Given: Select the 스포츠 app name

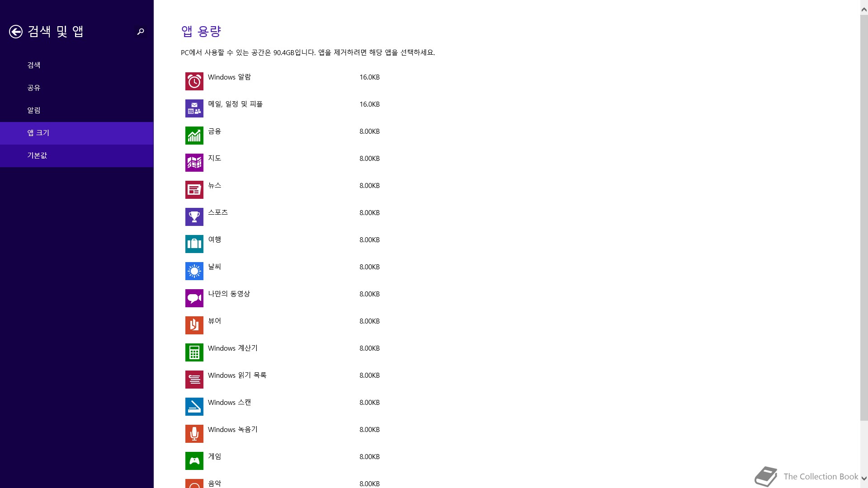Looking at the screenshot, I should tap(218, 213).
